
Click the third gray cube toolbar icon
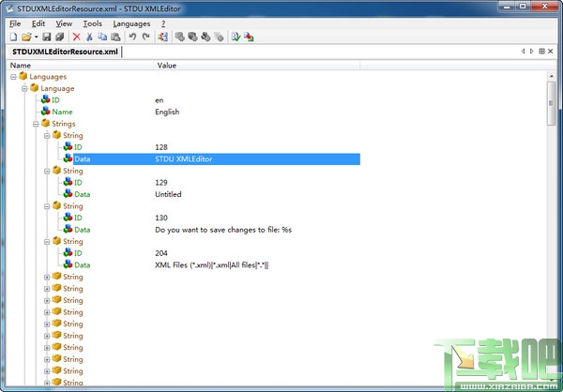(205, 37)
